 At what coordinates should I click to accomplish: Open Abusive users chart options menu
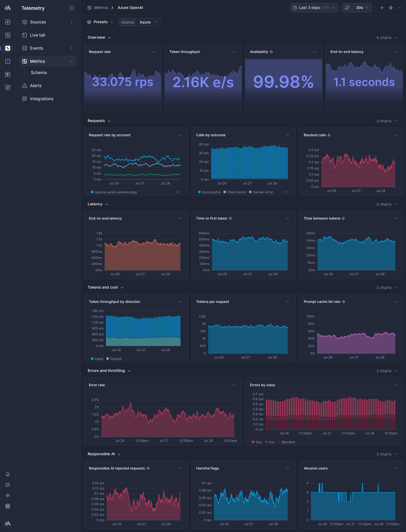pos(395,469)
